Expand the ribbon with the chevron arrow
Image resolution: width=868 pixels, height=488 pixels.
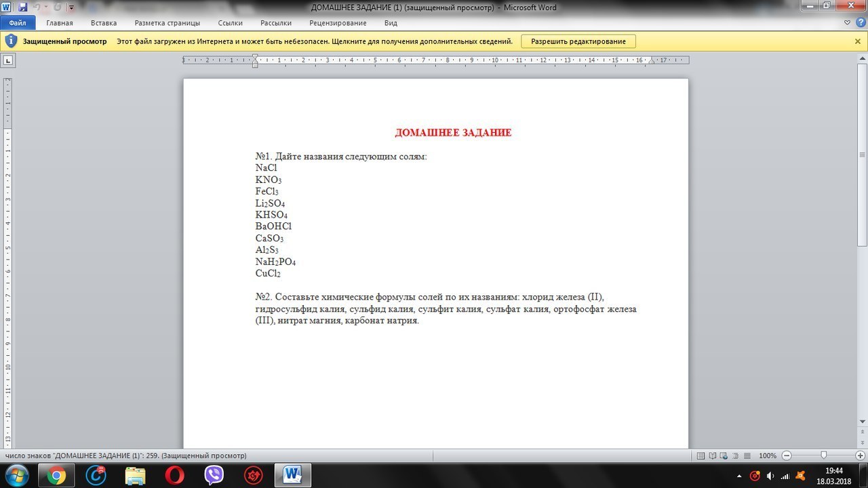pyautogui.click(x=848, y=22)
